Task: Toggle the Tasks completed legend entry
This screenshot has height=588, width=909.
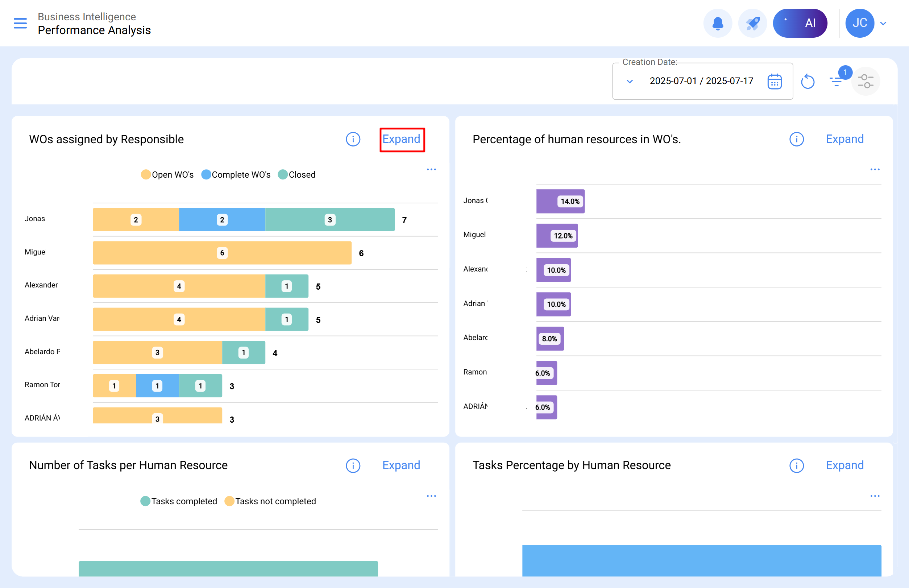Action: point(178,501)
